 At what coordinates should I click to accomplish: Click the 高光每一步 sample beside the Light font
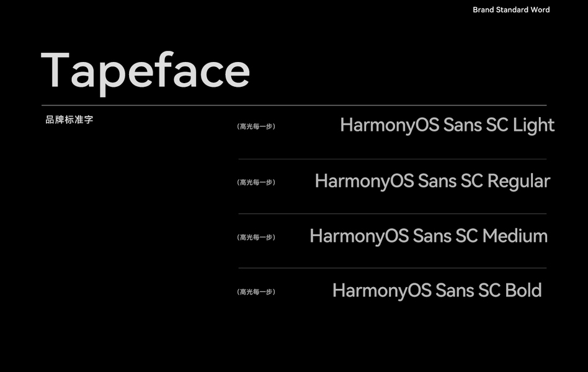pos(256,126)
